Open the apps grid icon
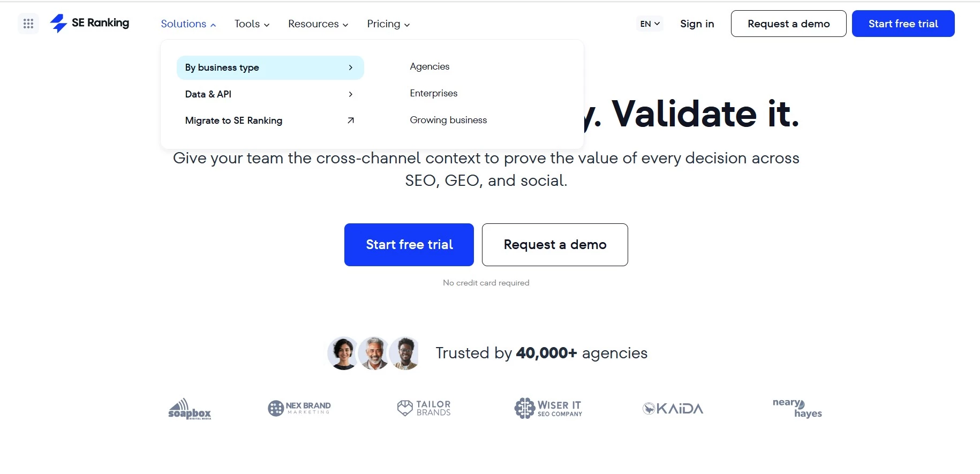This screenshot has height=474, width=980. (28, 24)
